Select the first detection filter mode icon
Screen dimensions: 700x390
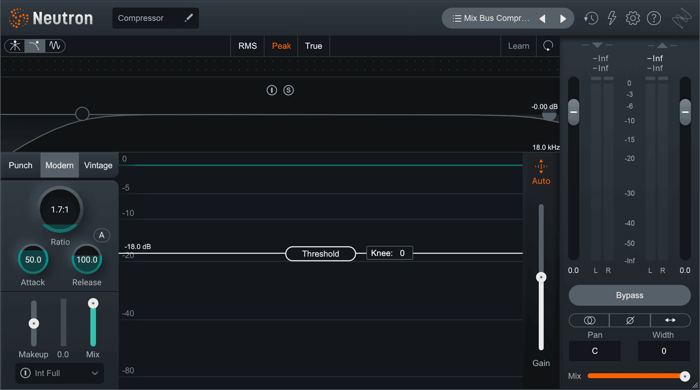coord(15,46)
